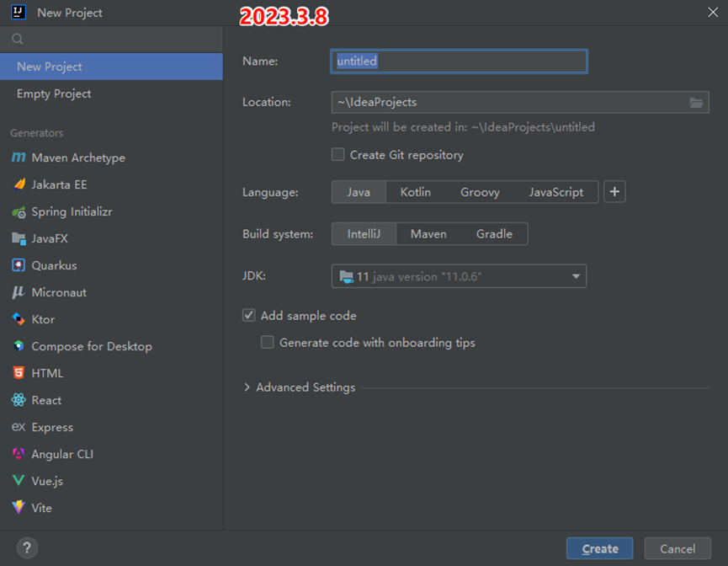Uncheck Add sample code
This screenshot has height=566, width=728.
(x=249, y=315)
